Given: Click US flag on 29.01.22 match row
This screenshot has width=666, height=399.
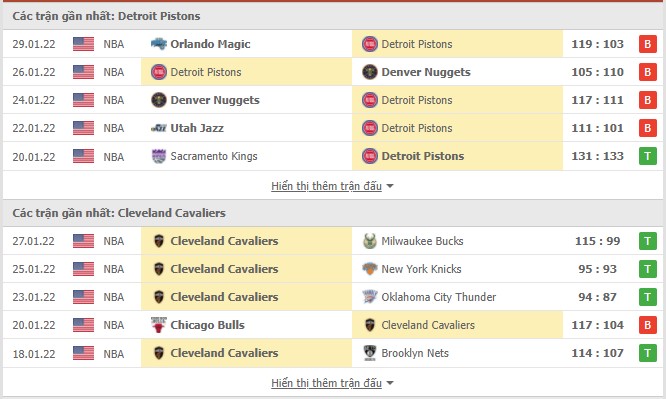Looking at the screenshot, I should 83,44.
